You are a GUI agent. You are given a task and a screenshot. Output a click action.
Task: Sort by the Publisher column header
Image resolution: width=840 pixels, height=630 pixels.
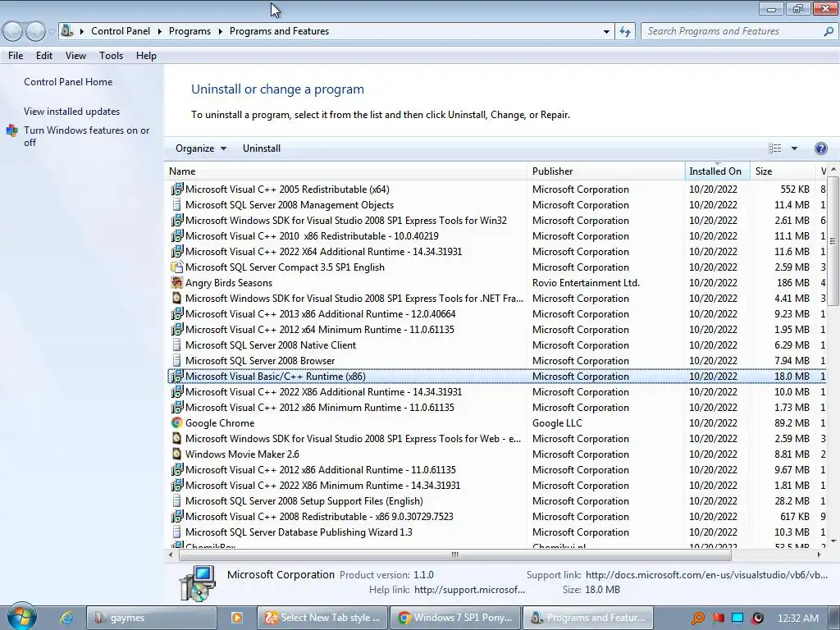click(606, 171)
